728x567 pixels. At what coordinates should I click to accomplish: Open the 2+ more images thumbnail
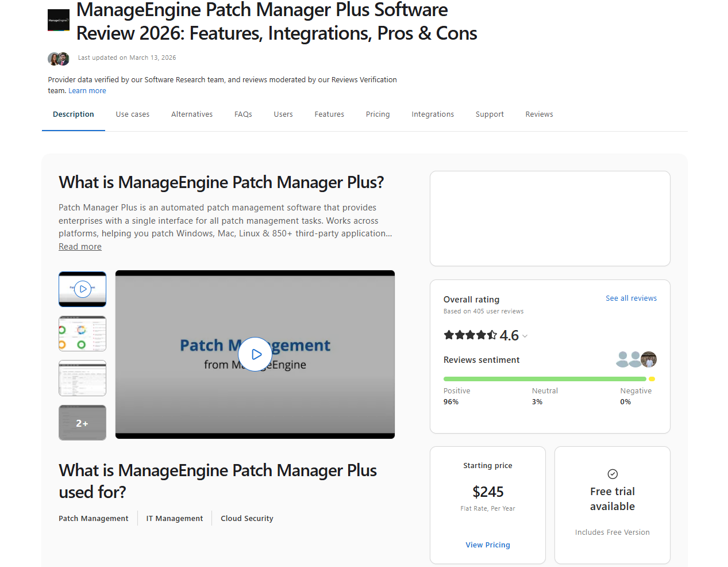(x=82, y=423)
